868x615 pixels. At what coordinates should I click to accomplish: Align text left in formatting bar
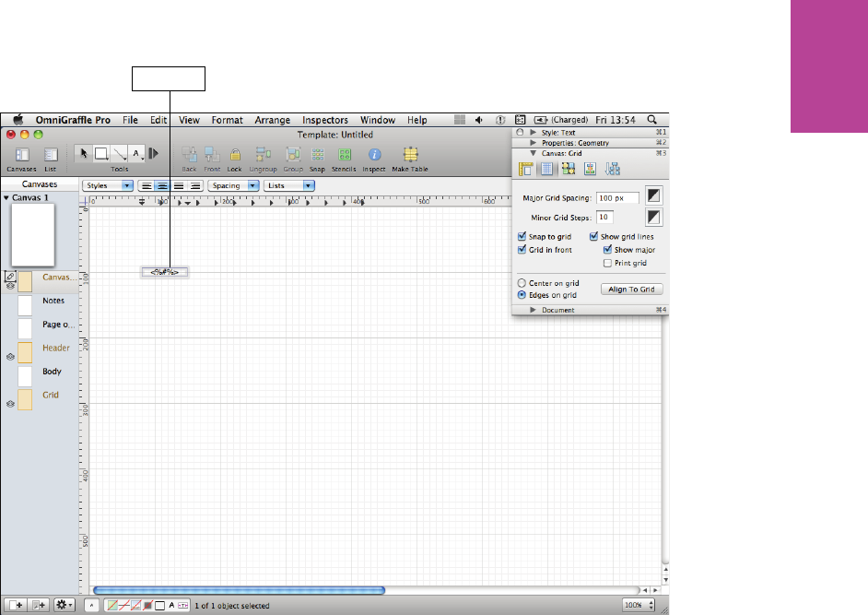click(147, 186)
